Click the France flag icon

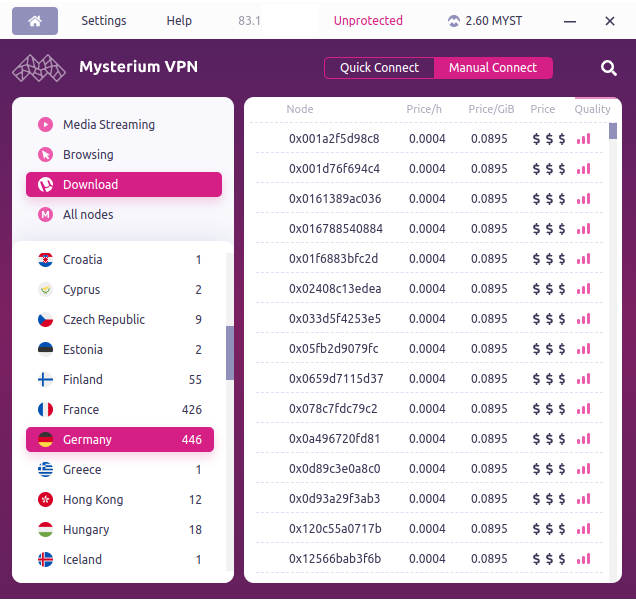pyautogui.click(x=45, y=410)
